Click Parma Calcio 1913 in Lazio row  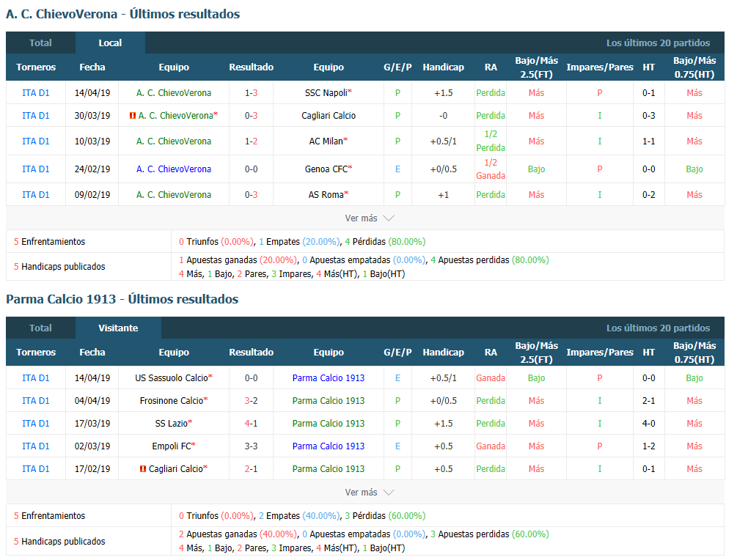329,423
